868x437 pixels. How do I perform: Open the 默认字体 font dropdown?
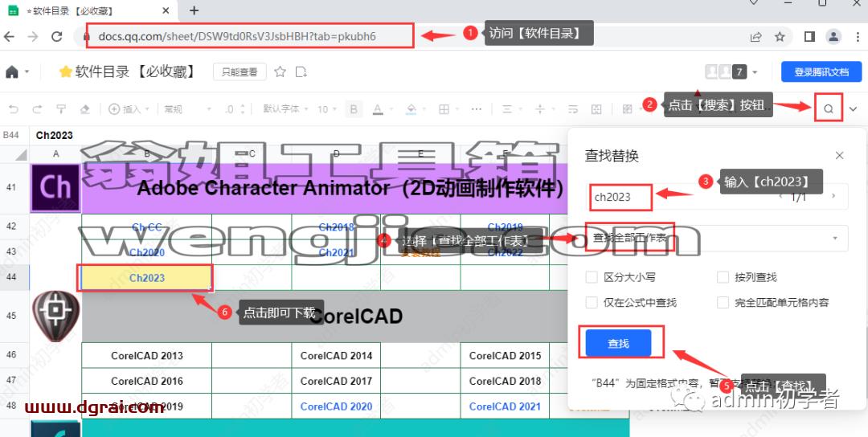(285, 109)
